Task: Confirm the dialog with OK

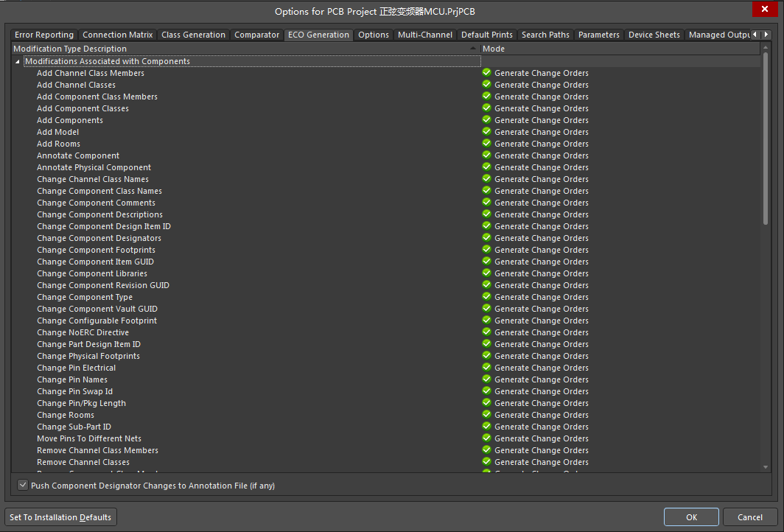Action: pos(690,517)
